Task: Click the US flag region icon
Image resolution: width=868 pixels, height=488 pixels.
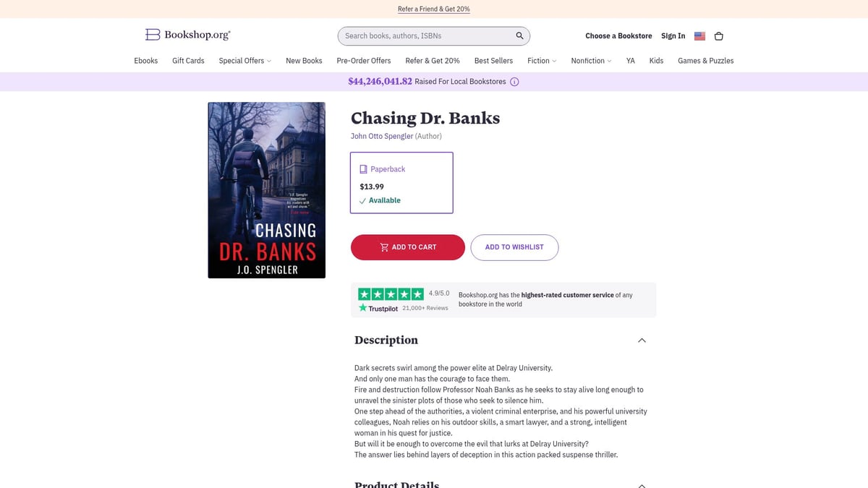Action: point(699,36)
